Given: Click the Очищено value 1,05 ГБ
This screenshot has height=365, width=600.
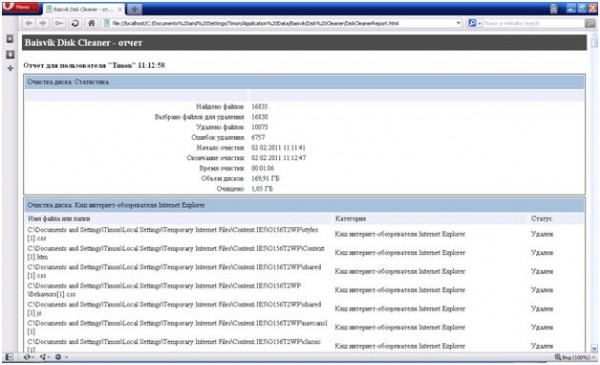Looking at the screenshot, I should coord(262,189).
